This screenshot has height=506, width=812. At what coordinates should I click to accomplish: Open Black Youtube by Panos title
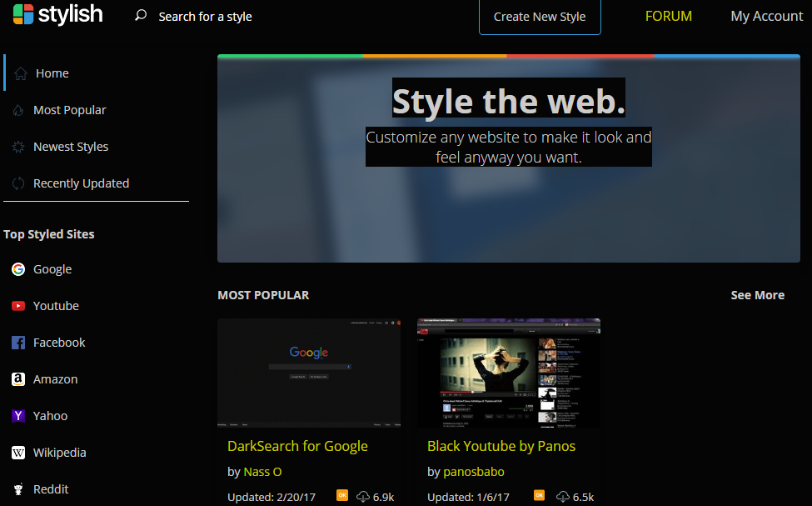(501, 446)
